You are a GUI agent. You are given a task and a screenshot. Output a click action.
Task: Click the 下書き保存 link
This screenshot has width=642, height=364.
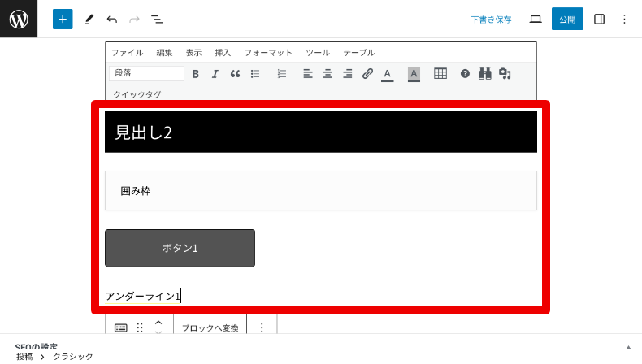[x=491, y=19]
